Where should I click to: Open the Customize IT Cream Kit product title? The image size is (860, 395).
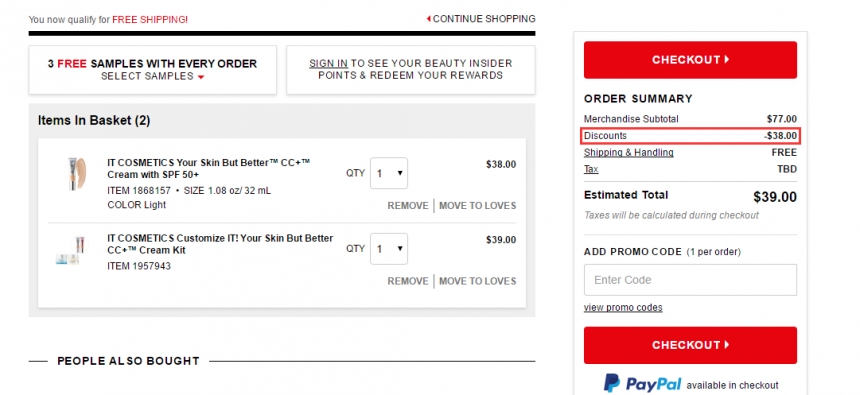coord(220,244)
